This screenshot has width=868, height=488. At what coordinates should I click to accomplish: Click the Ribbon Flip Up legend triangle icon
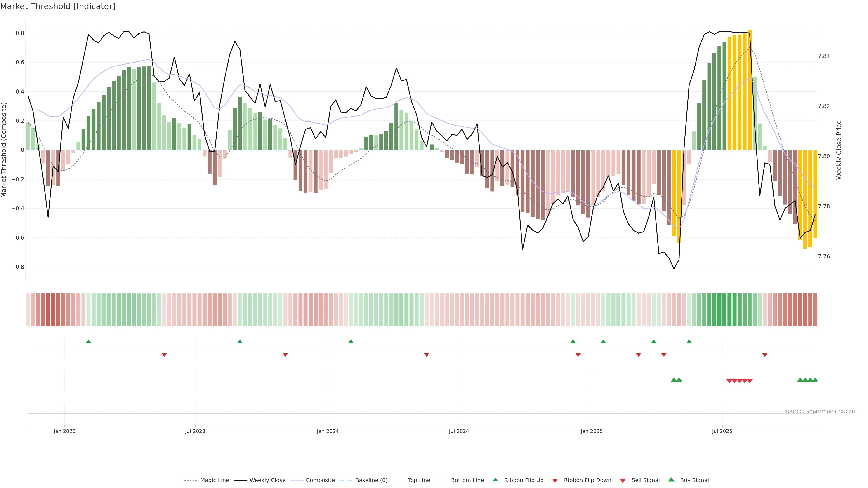495,480
